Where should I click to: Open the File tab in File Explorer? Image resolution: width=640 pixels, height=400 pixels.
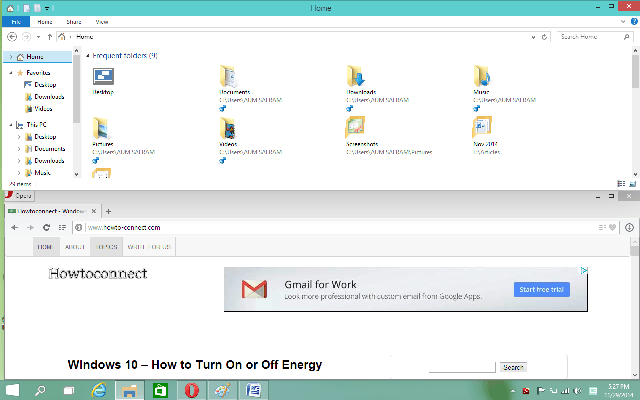(16, 22)
